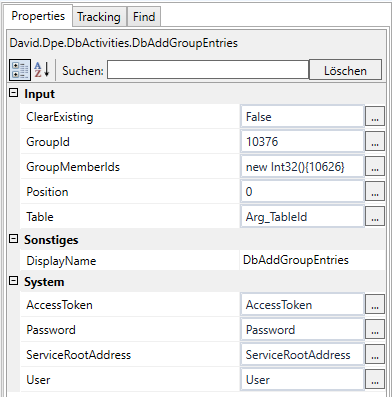
Task: Select the AccessToken property label
Action: tap(59, 305)
